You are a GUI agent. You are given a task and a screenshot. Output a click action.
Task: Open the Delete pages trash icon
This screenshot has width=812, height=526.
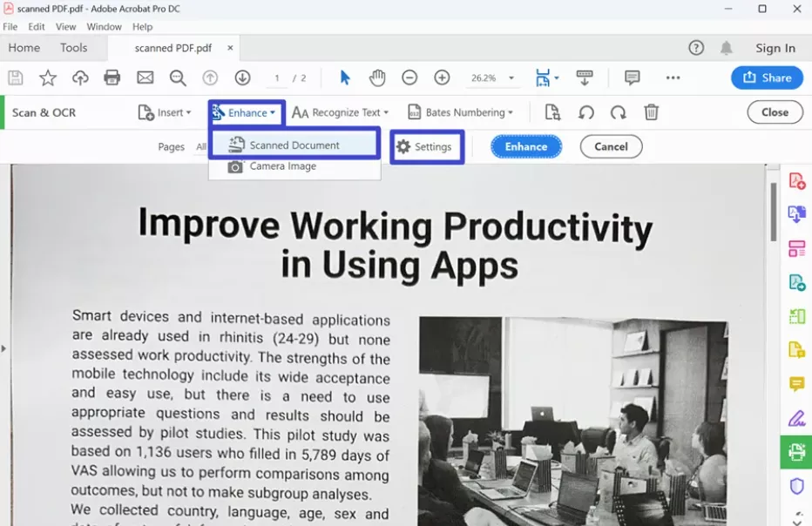tap(651, 112)
